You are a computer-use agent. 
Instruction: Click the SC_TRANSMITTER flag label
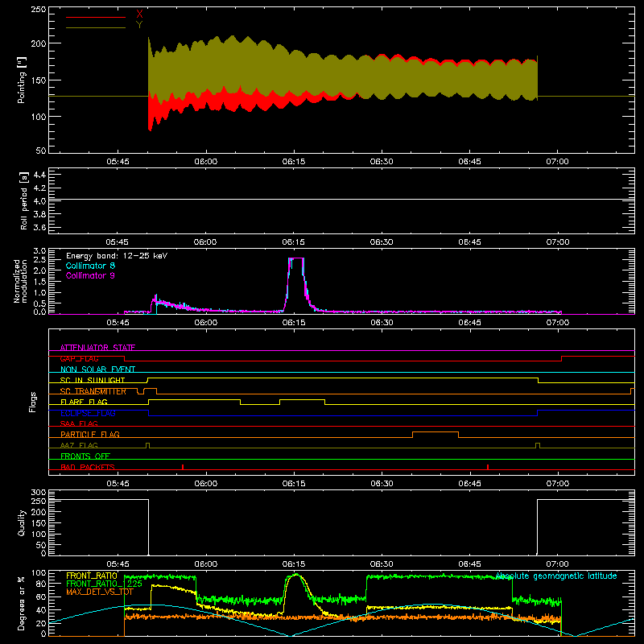(x=93, y=391)
